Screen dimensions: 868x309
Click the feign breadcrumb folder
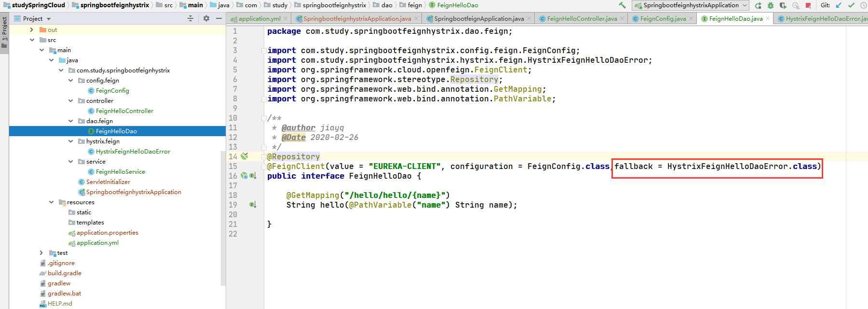pyautogui.click(x=411, y=5)
